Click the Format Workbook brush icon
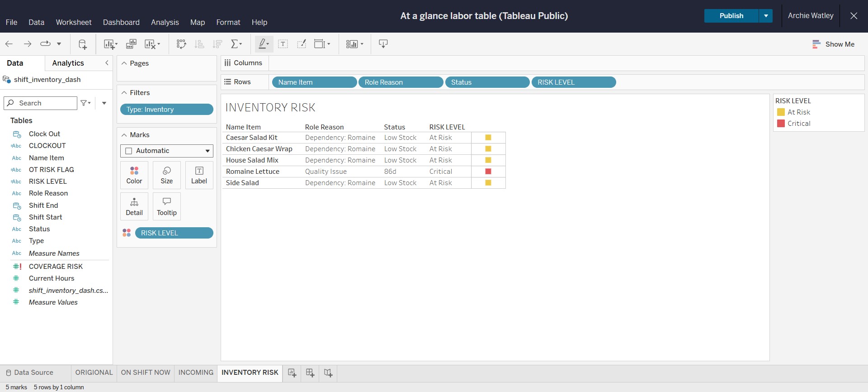This screenshot has width=868, height=392. (x=302, y=44)
